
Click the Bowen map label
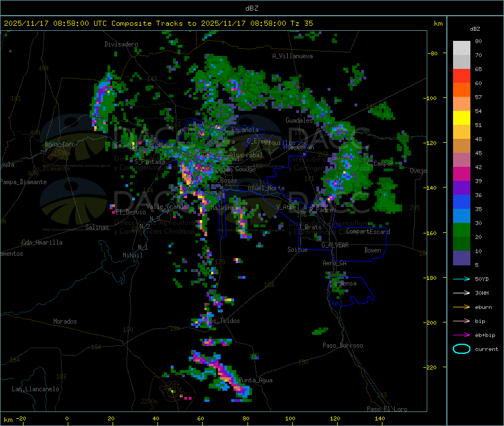click(x=372, y=250)
